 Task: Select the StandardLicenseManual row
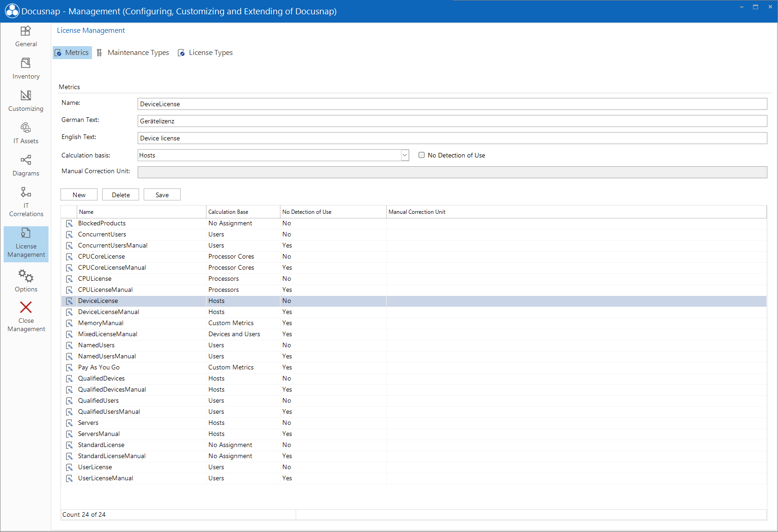(414, 456)
